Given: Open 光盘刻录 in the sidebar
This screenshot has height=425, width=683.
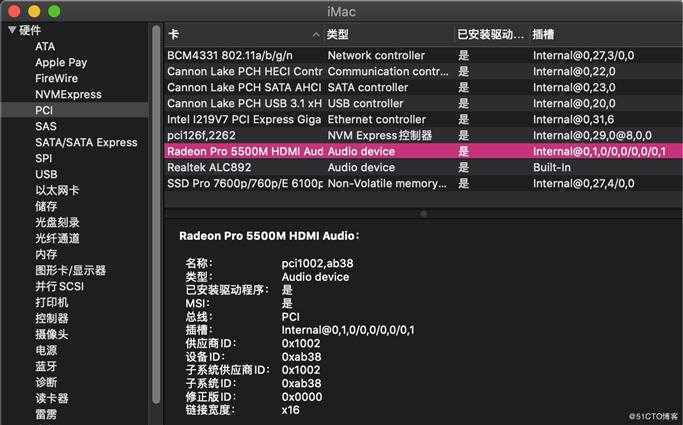Looking at the screenshot, I should pyautogui.click(x=57, y=222).
